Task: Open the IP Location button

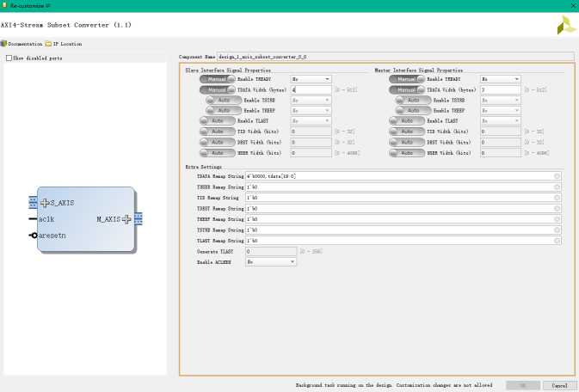Action: (64, 44)
